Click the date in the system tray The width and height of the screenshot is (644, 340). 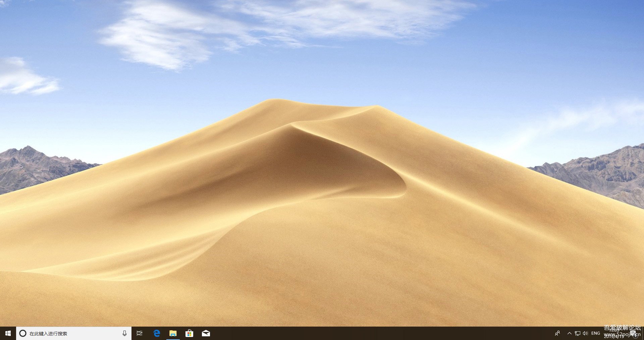tap(614, 337)
